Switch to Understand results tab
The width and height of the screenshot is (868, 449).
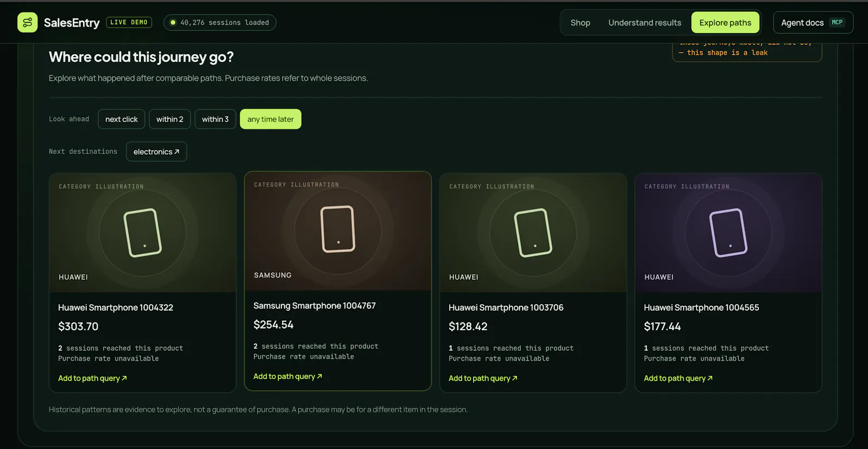point(644,22)
